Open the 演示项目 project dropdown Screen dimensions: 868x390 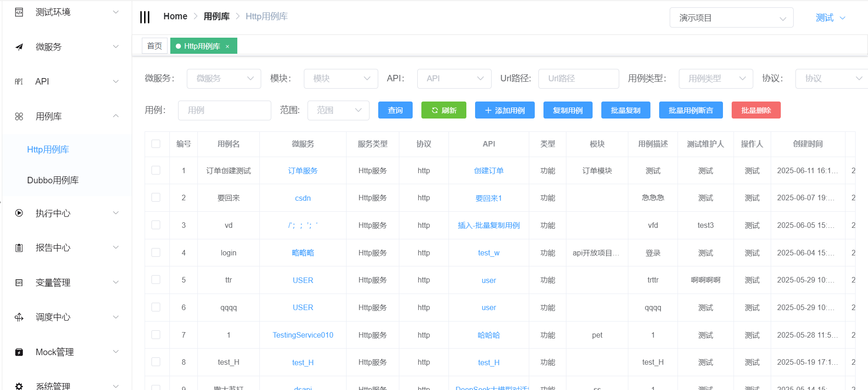click(731, 18)
